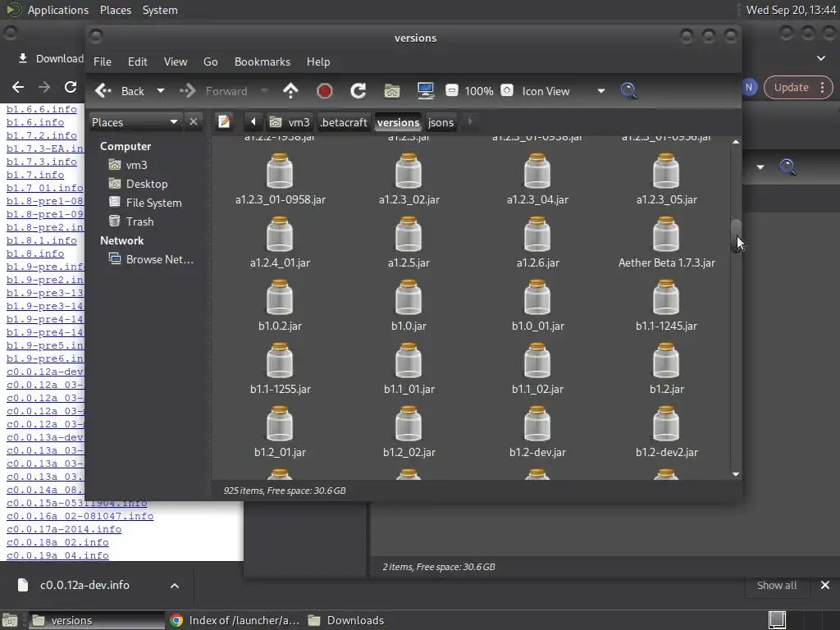Stop loading with red stop icon

pos(324,90)
